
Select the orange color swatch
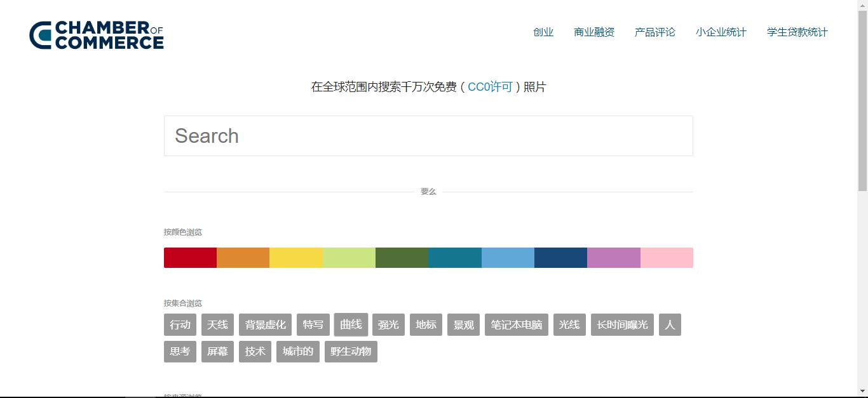pos(243,257)
